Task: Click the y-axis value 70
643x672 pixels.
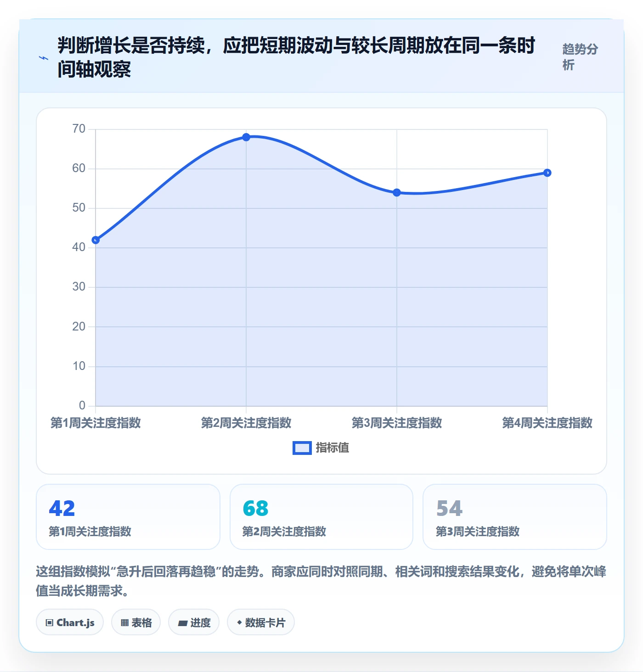Action: (79, 129)
